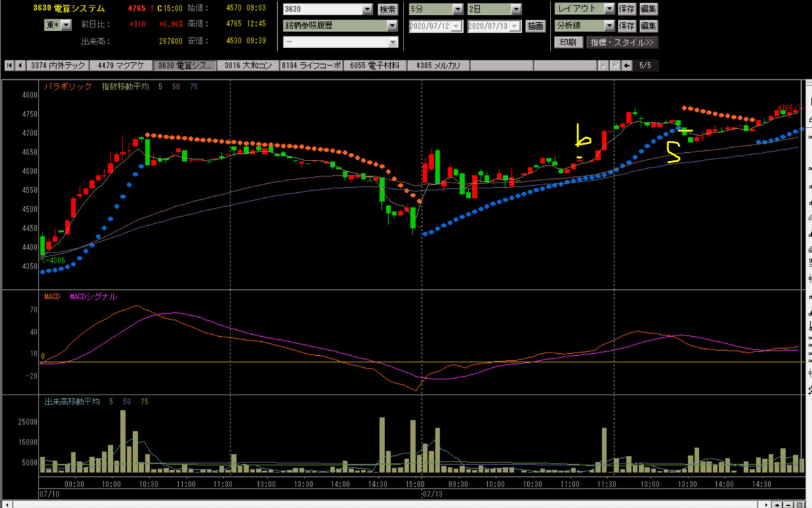
Task: Click 保存 button next to レイアウト
Action: pos(627,10)
